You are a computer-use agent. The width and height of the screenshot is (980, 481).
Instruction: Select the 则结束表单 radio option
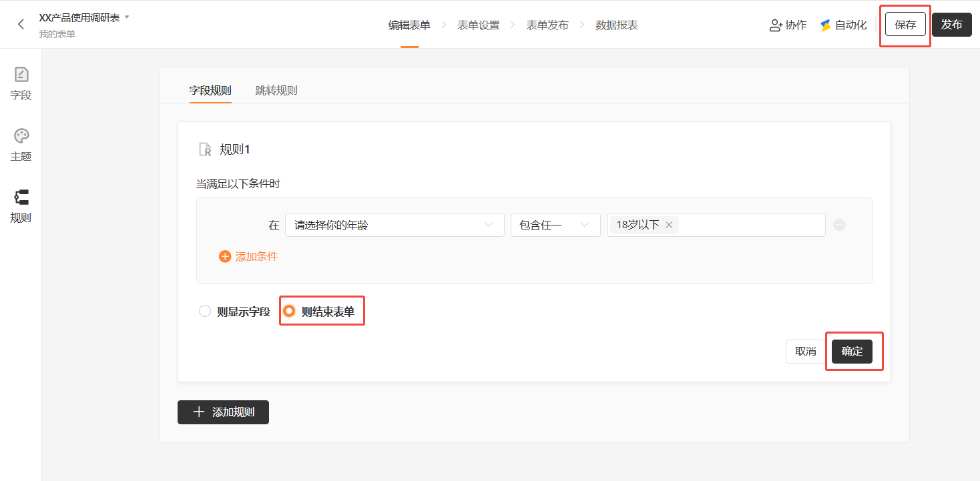pos(289,311)
